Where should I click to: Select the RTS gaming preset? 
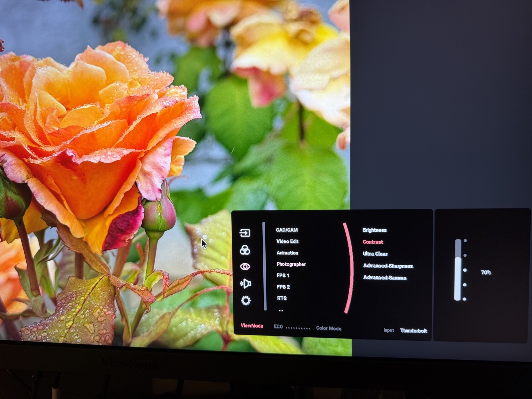coord(282,298)
